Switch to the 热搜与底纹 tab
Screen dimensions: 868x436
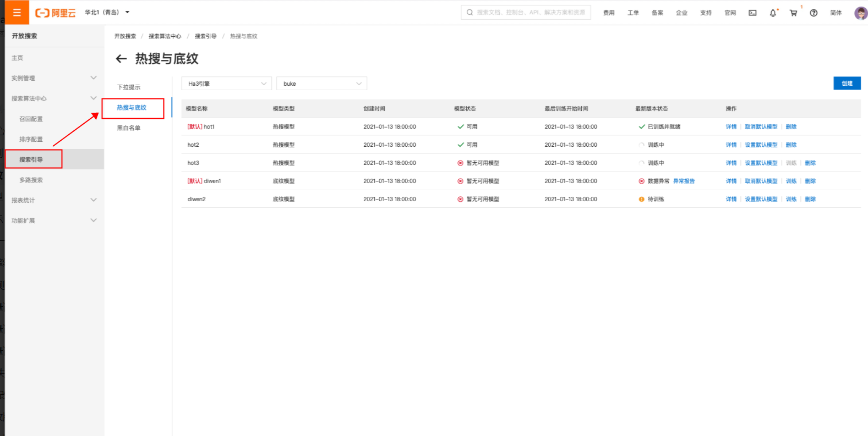132,108
